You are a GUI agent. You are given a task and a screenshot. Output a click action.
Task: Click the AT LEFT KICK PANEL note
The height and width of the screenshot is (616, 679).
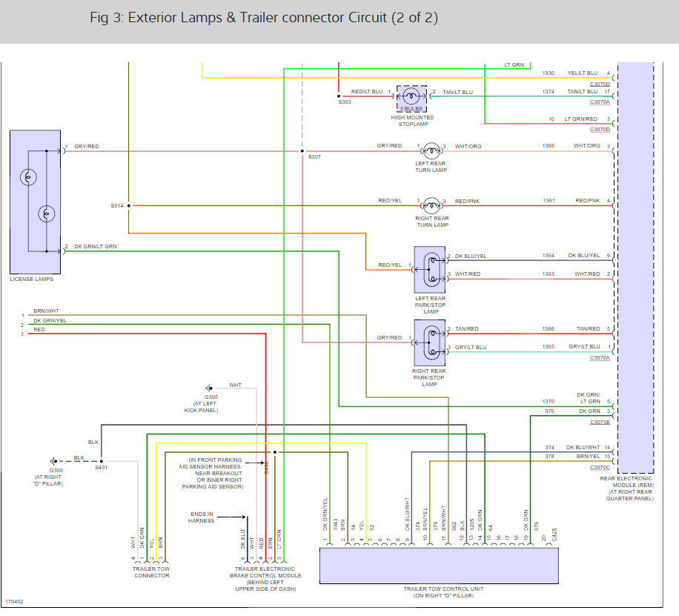coord(202,407)
